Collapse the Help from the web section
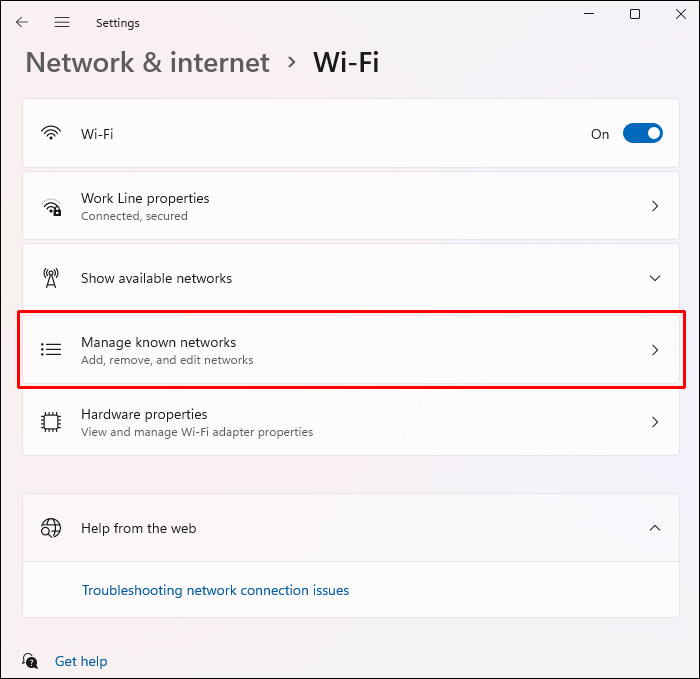 coord(655,528)
